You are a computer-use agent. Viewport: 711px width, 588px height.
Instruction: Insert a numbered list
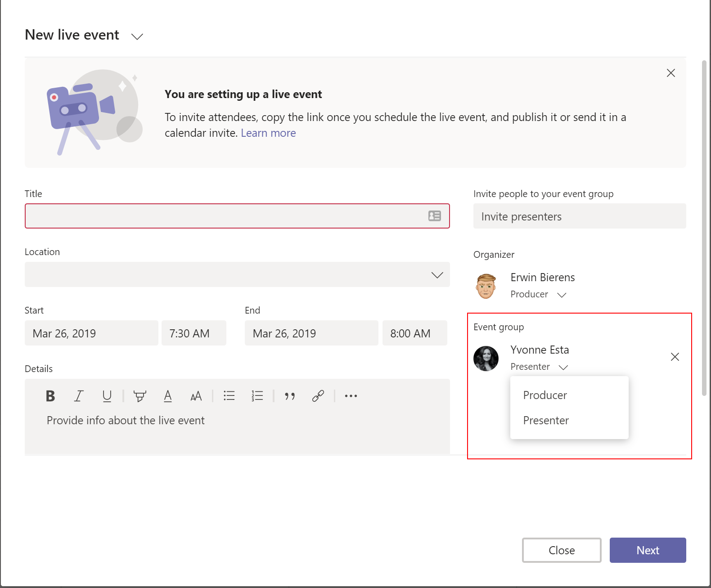[x=257, y=396]
